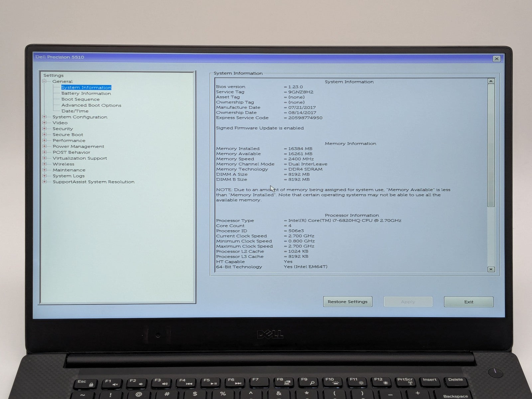The image size is (532, 399).
Task: Open Date/Time settings
Action: [x=75, y=111]
